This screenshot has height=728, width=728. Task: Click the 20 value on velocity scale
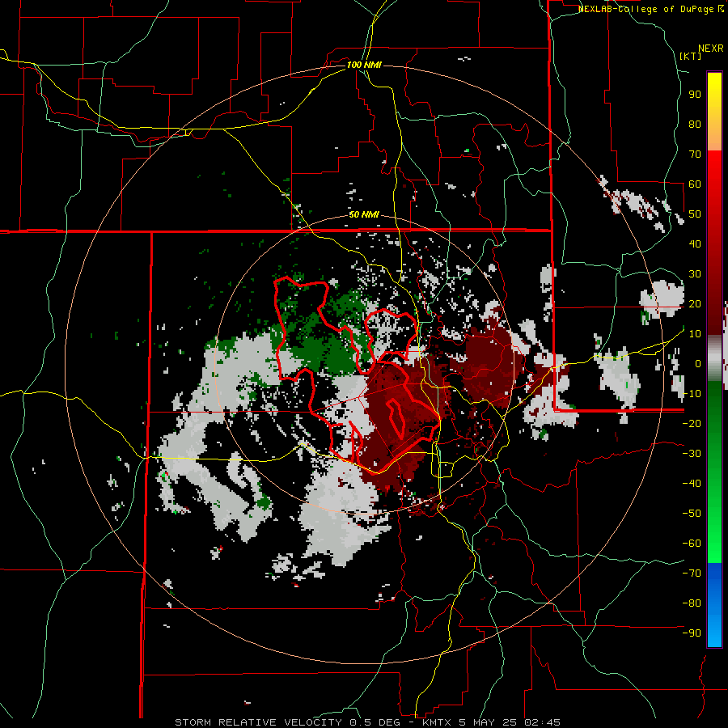pos(695,304)
